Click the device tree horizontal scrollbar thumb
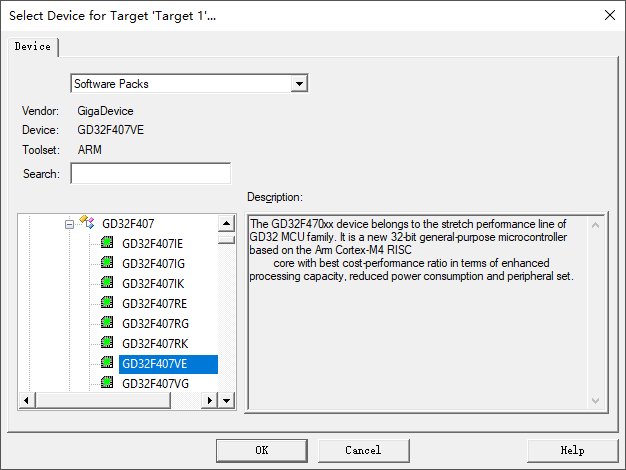The image size is (626, 470). (x=103, y=400)
